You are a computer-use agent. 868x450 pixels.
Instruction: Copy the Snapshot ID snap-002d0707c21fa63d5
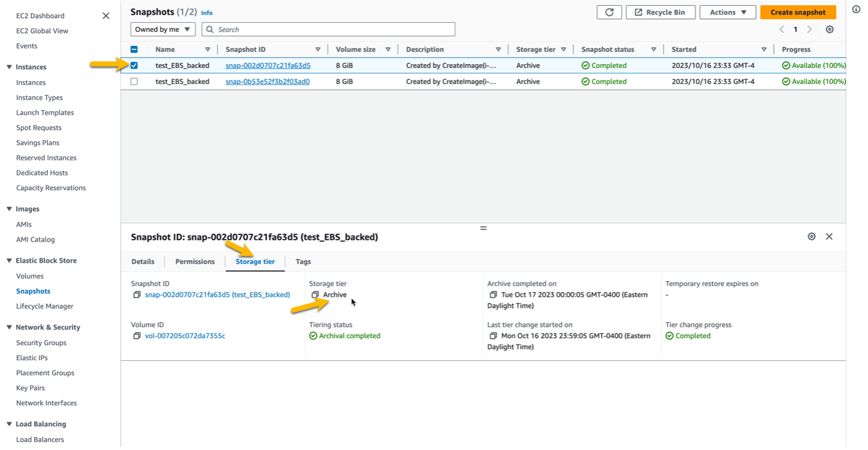click(x=138, y=295)
